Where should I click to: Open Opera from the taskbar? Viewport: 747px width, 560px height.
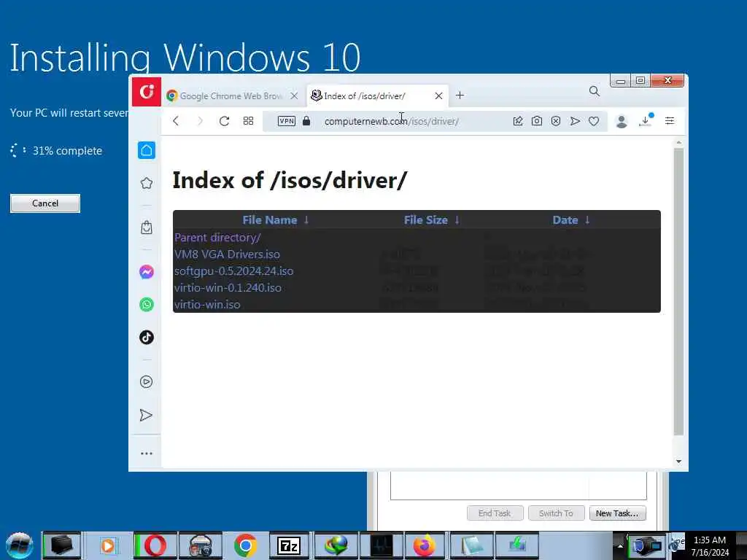(x=155, y=545)
